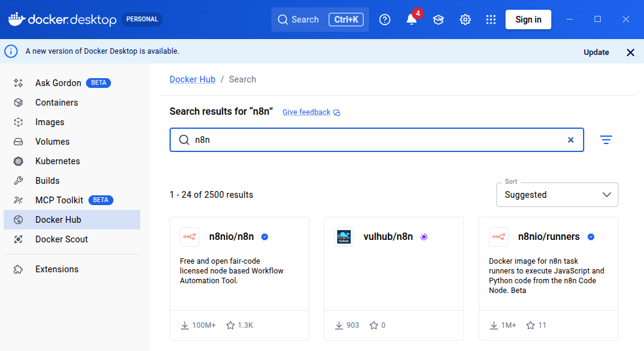Viewport: 644px width, 351px height.
Task: Go to Containers section
Action: point(72,103)
